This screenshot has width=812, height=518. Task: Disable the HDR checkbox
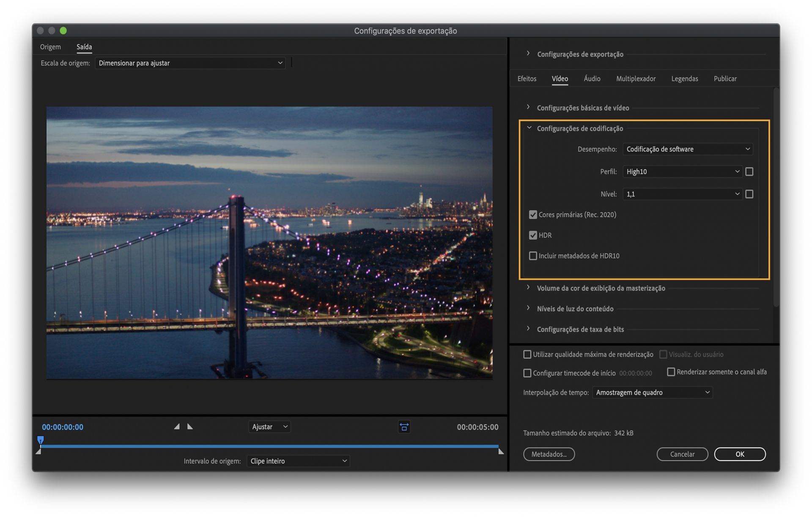pos(533,235)
